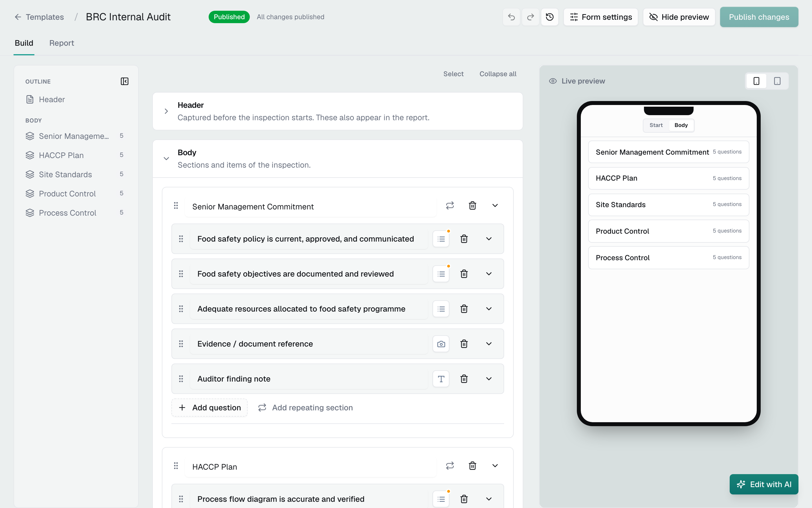Expand the Header section
Viewport: 812px width, 508px height.
[x=166, y=111]
